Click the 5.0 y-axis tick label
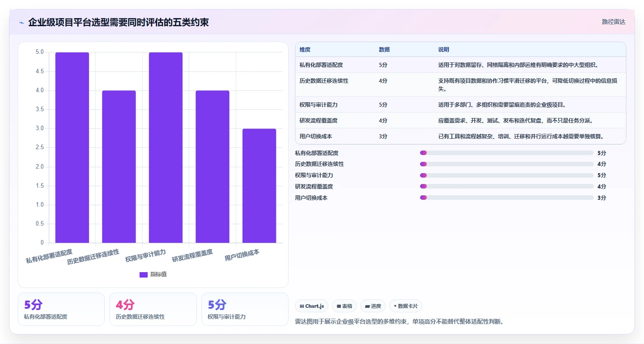This screenshot has height=344, width=644. click(x=40, y=52)
